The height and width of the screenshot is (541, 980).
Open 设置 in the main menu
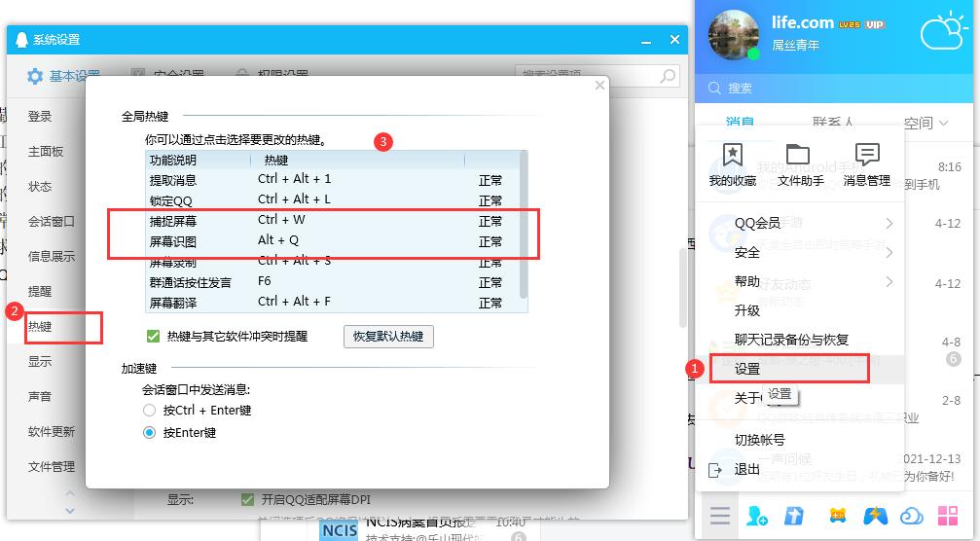tap(799, 369)
